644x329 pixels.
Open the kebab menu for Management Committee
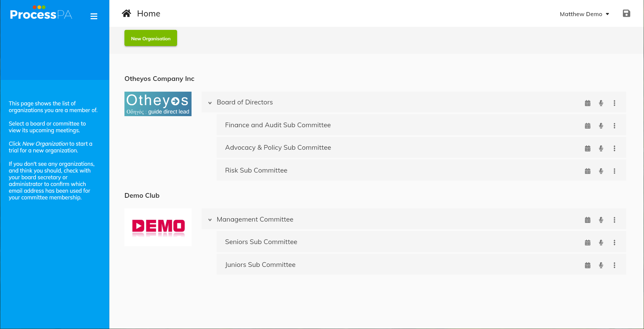614,220
